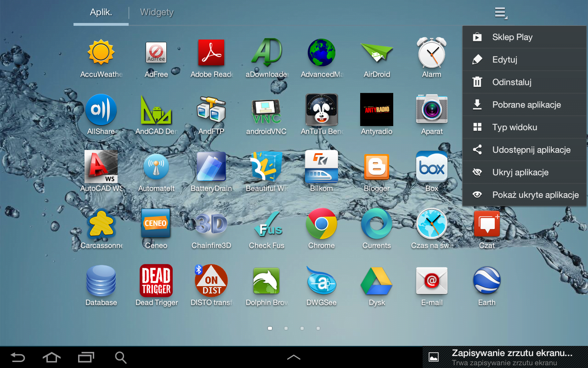Launch Dolphin Browser
The width and height of the screenshot is (588, 368).
(x=266, y=281)
